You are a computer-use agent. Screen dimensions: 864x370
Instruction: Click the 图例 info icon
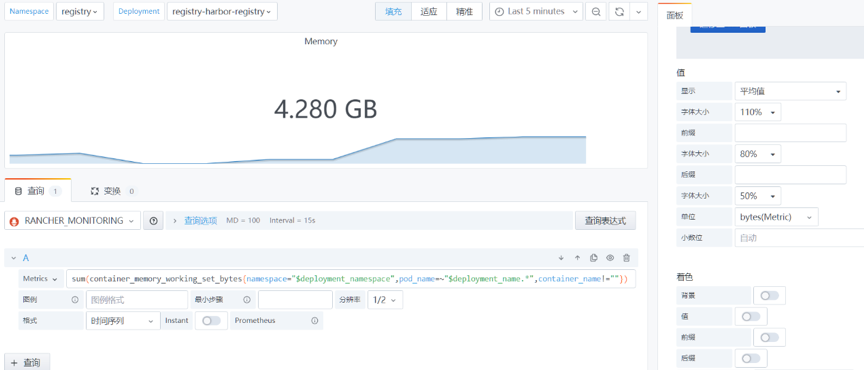(75, 300)
